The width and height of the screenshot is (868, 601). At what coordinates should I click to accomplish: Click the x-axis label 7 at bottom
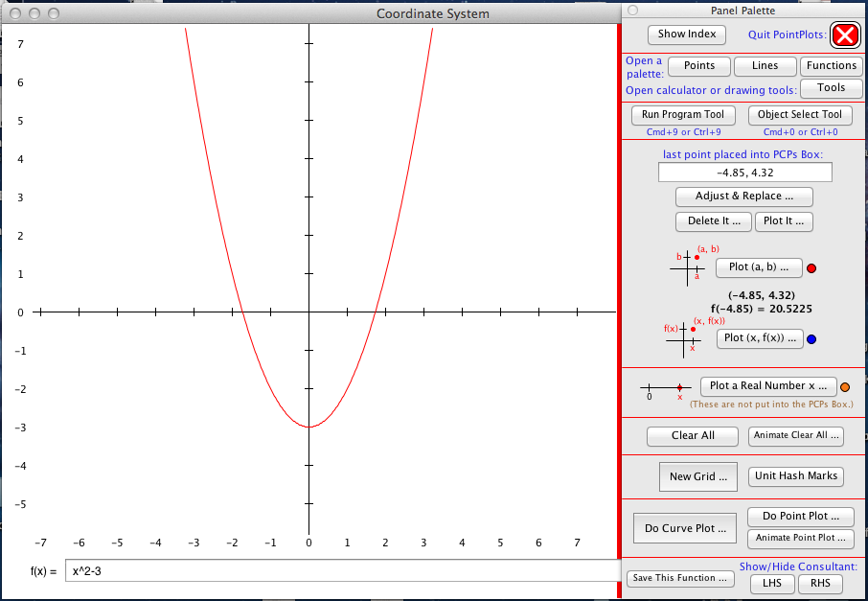click(577, 543)
